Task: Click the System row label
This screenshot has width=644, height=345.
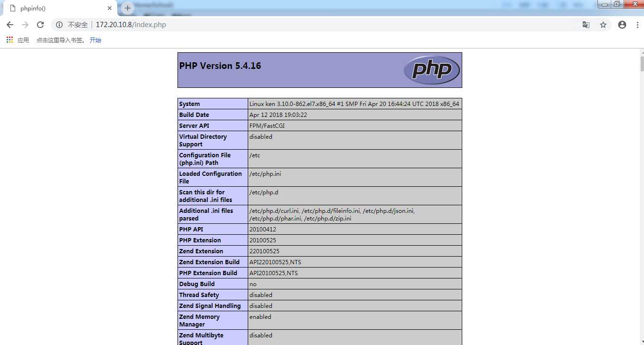Action: [x=189, y=104]
